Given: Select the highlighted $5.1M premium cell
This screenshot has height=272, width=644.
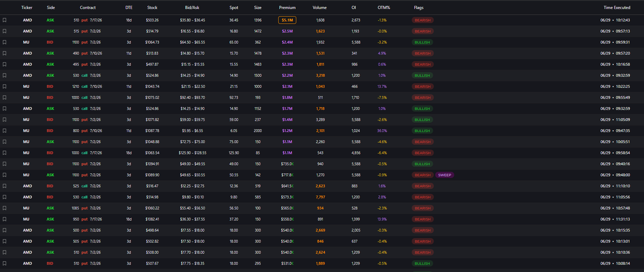Looking at the screenshot, I should pos(287,20).
